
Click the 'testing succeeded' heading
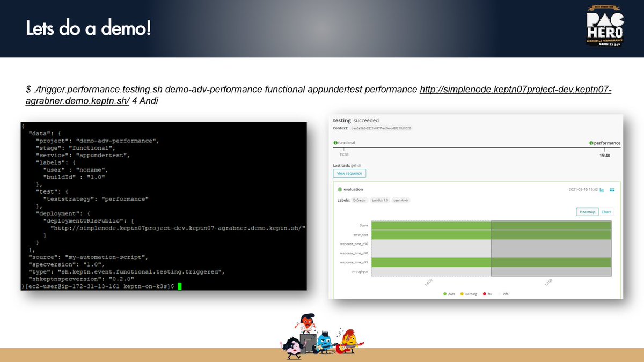356,120
